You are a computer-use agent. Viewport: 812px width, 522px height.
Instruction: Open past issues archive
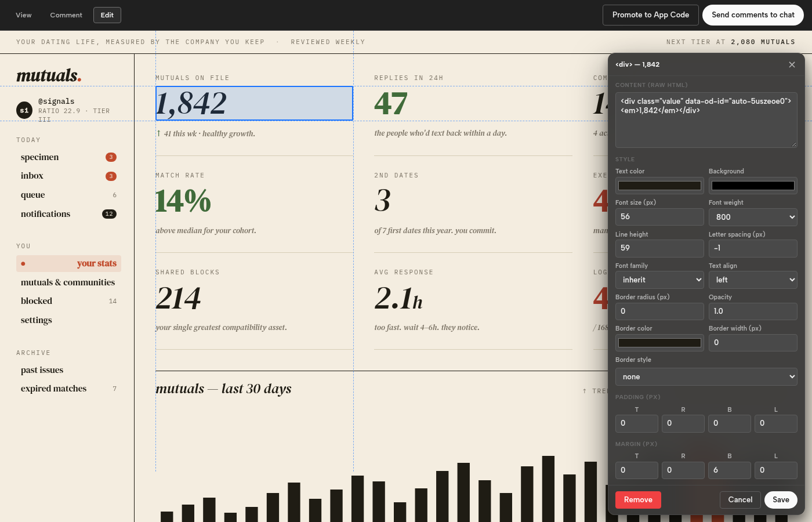[x=68, y=370]
